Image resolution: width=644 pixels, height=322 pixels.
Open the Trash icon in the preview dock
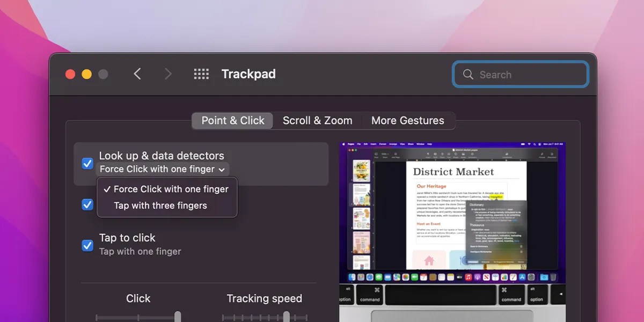553,278
